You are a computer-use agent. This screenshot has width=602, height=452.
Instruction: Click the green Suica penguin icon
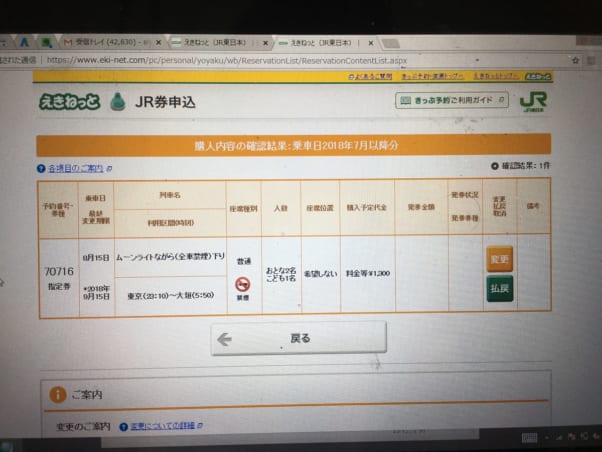pos(118,102)
